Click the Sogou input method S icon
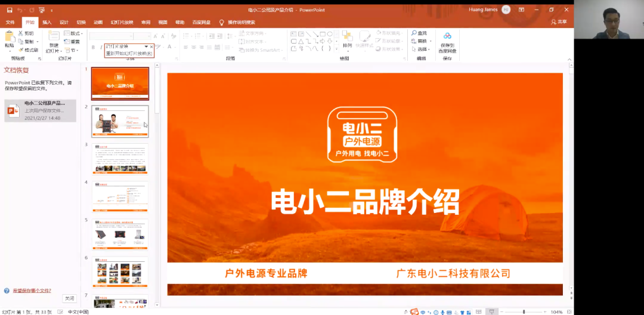Viewport: 644px width, 315px height. (415, 312)
